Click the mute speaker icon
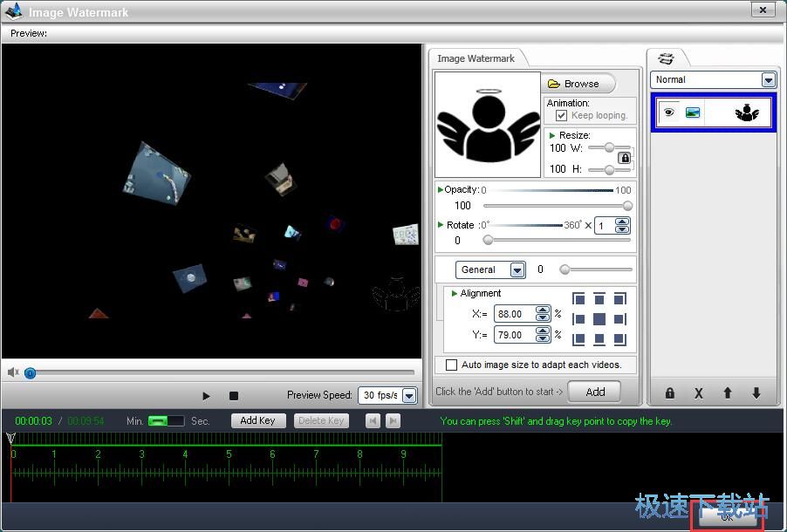Screen dimensions: 787x532 click(x=13, y=372)
